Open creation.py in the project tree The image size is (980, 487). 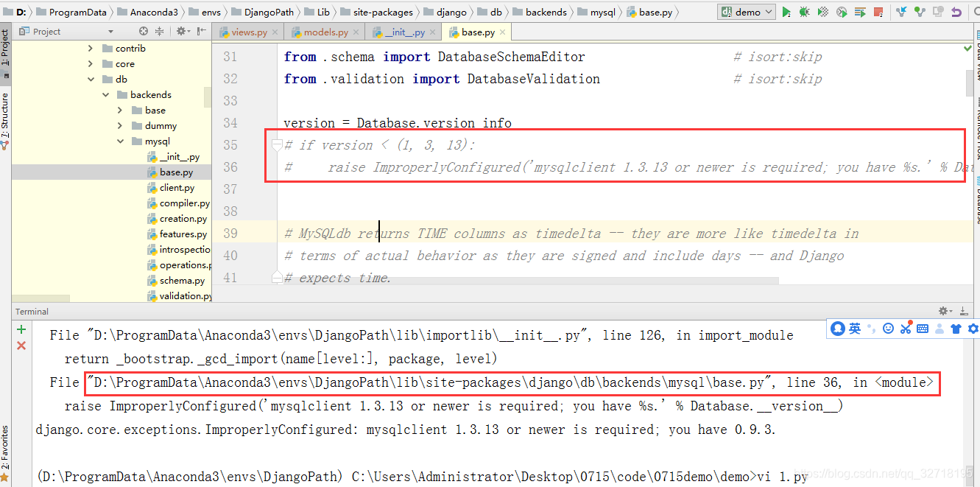[x=177, y=218]
